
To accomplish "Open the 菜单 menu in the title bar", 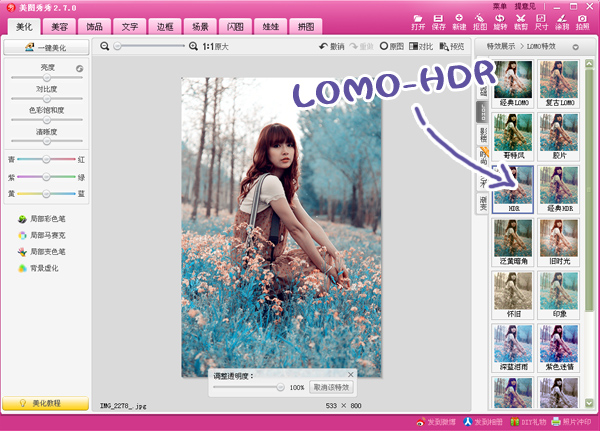I will click(x=499, y=6).
